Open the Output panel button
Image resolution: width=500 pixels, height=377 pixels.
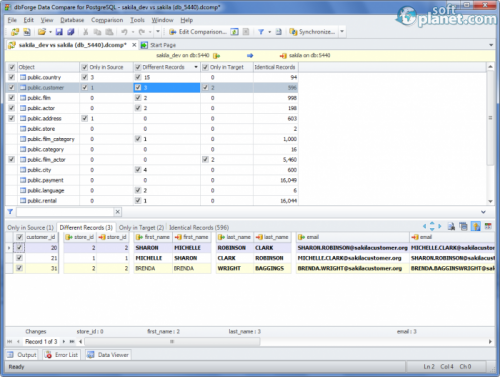tap(22, 355)
